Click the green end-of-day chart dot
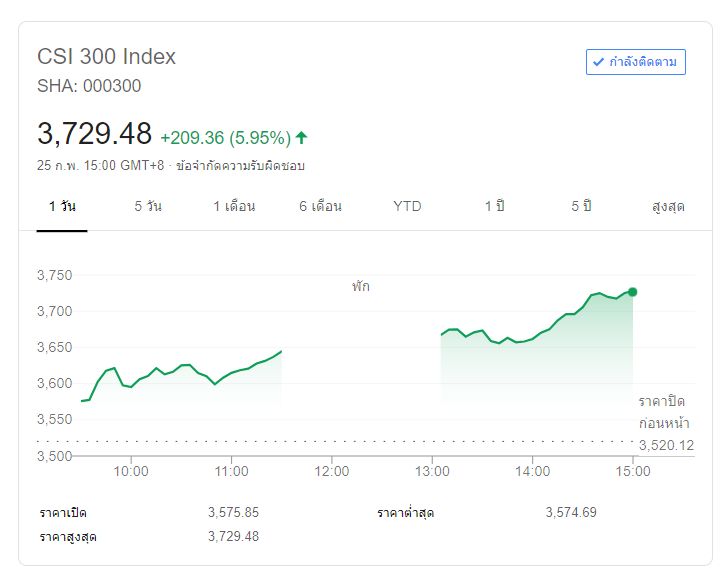This screenshot has width=728, height=584. click(632, 292)
